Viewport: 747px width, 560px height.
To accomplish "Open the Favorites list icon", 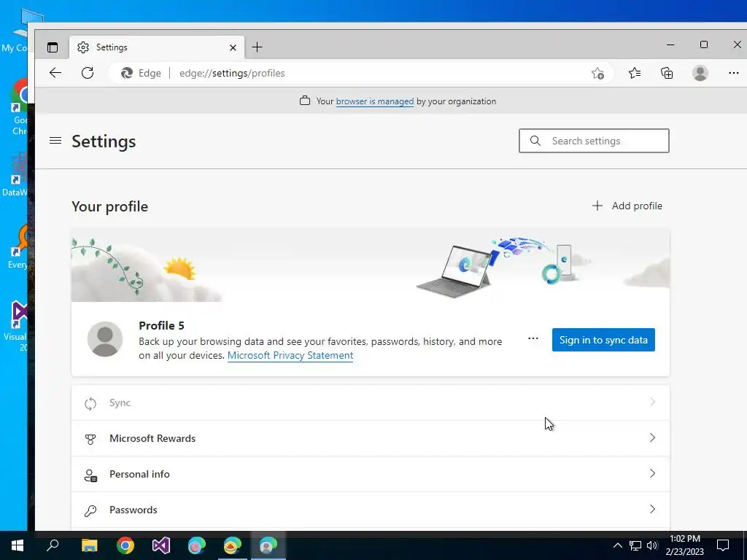I will (635, 73).
